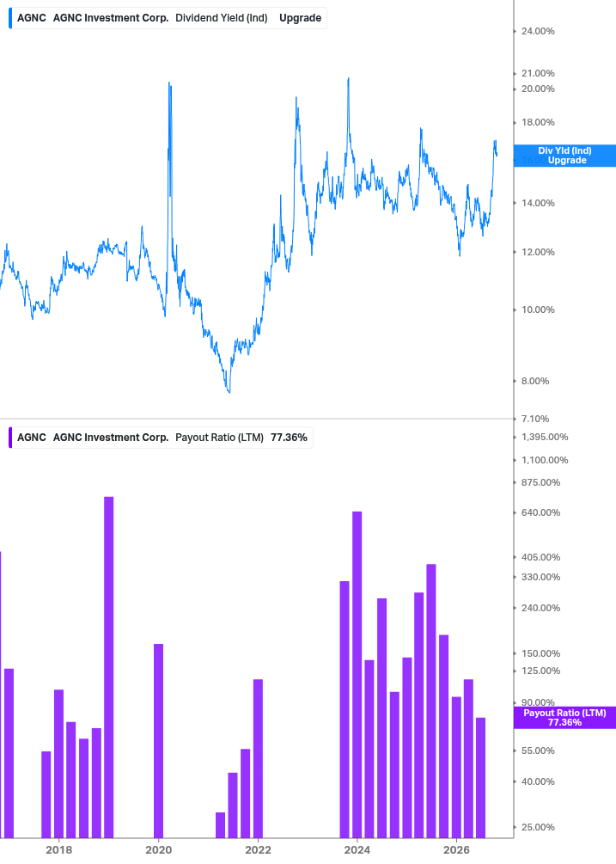Click the 125.00% payout axis label
616x864 pixels.
pos(540,671)
